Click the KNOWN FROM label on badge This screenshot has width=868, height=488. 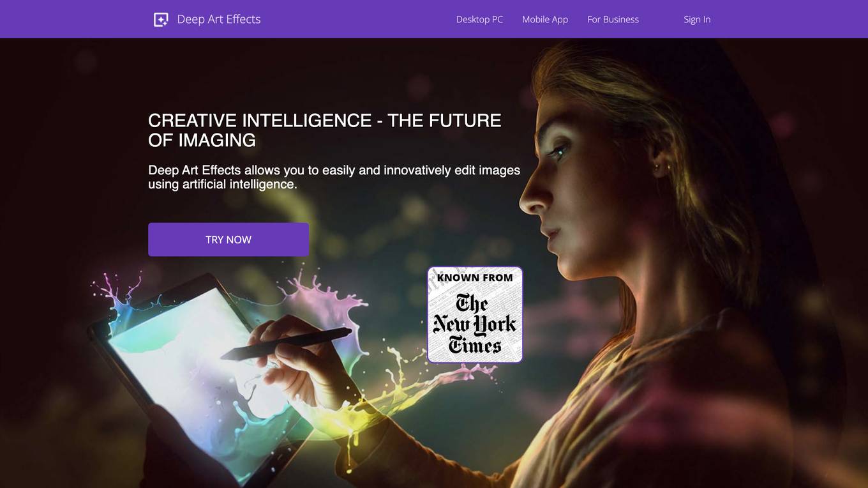coord(475,278)
